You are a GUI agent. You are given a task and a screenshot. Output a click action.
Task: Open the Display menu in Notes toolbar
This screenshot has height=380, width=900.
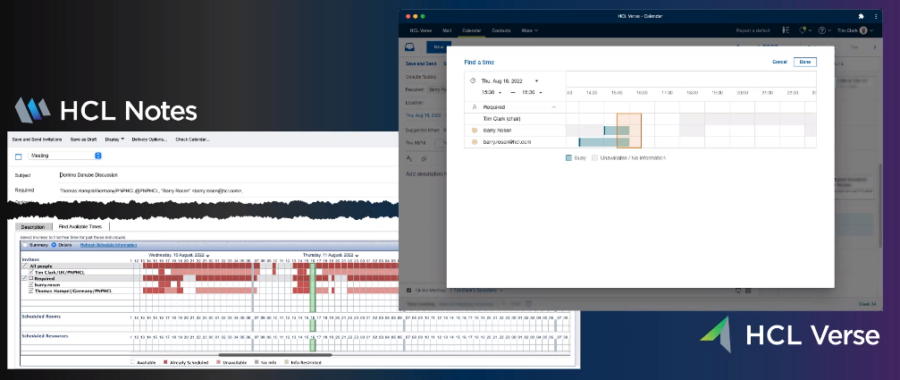pos(114,139)
